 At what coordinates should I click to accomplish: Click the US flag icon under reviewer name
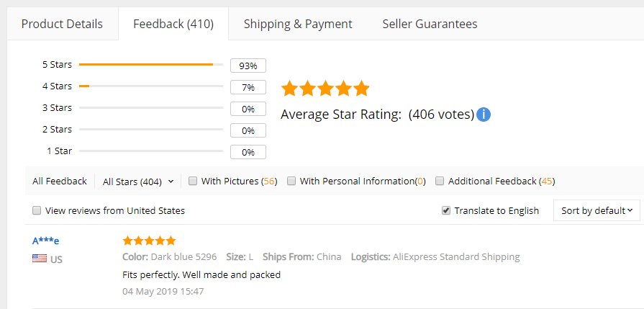point(40,259)
